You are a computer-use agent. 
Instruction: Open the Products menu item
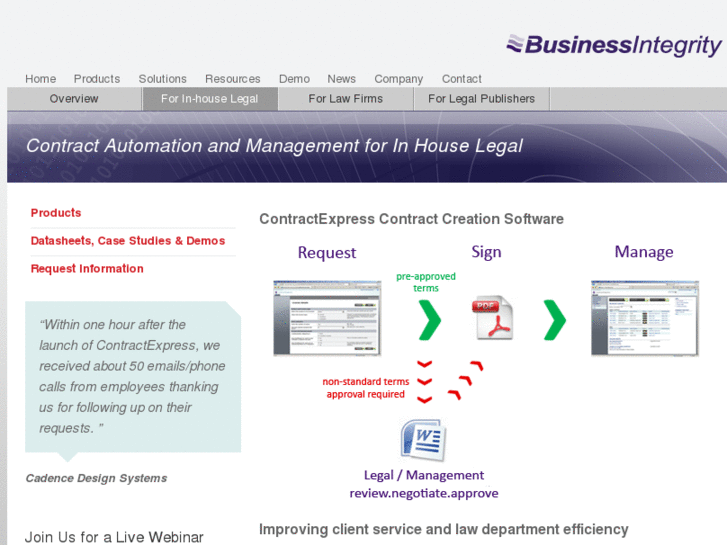[x=97, y=79]
